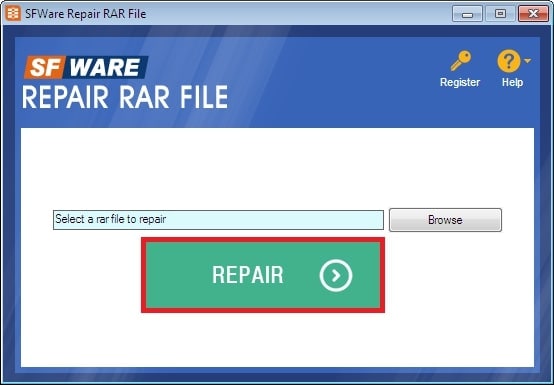This screenshot has width=554, height=385.
Task: Click the circled arrow icon on REPAIR
Action: [336, 275]
